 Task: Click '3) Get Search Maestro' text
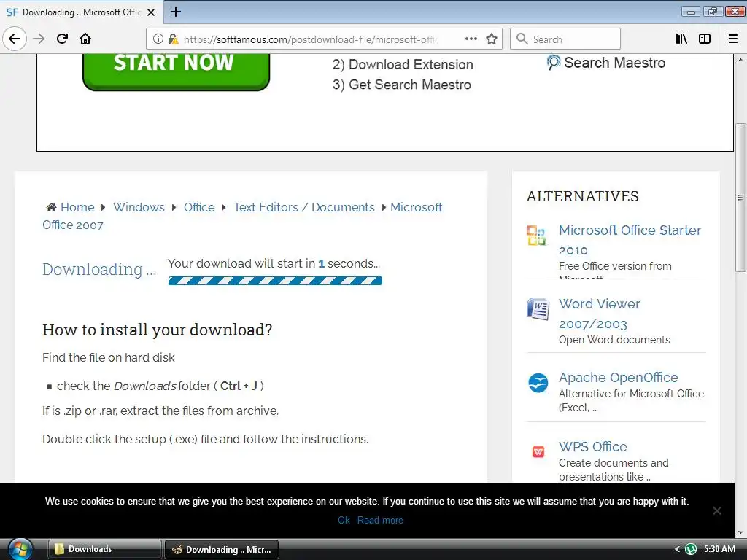coord(402,85)
